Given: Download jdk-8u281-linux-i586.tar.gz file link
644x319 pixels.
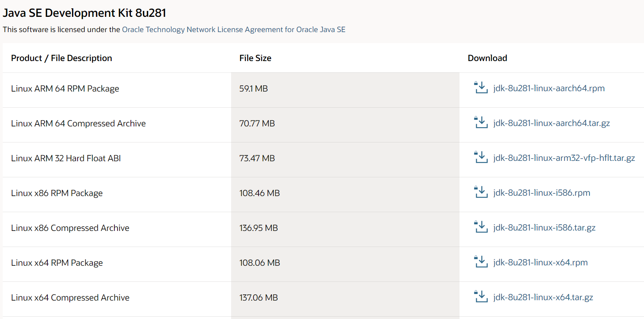Looking at the screenshot, I should [545, 228].
